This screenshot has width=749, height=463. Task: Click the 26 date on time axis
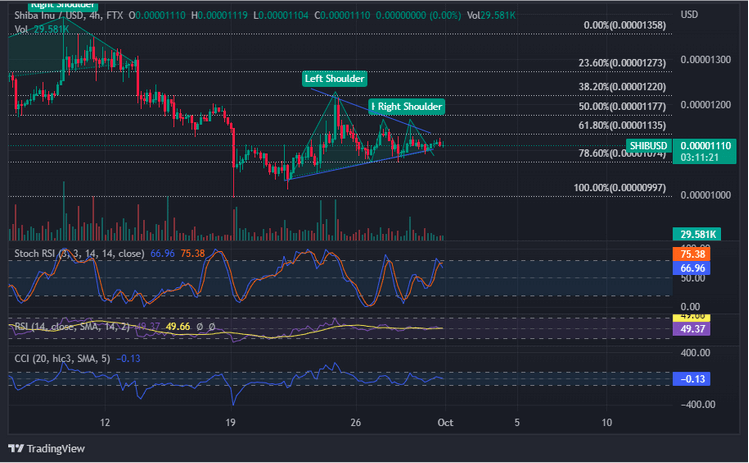[355, 422]
